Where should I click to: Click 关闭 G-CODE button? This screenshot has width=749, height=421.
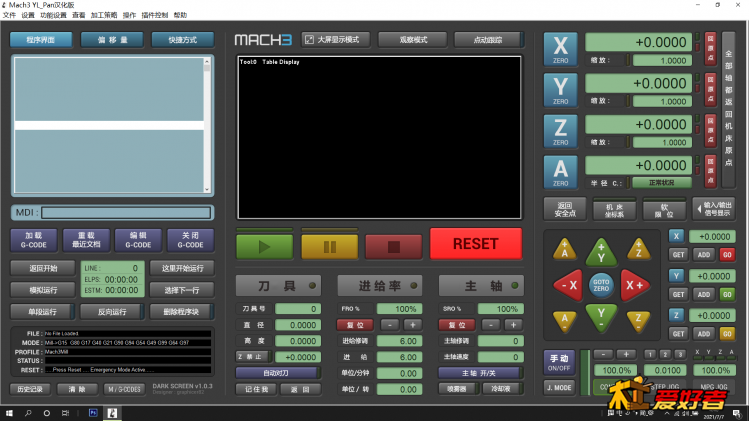click(x=191, y=240)
